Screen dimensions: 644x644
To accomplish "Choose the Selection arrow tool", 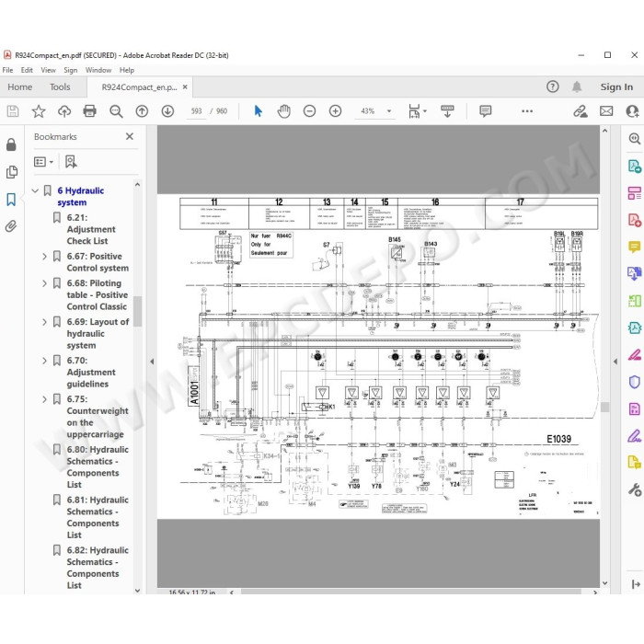I will (x=258, y=111).
